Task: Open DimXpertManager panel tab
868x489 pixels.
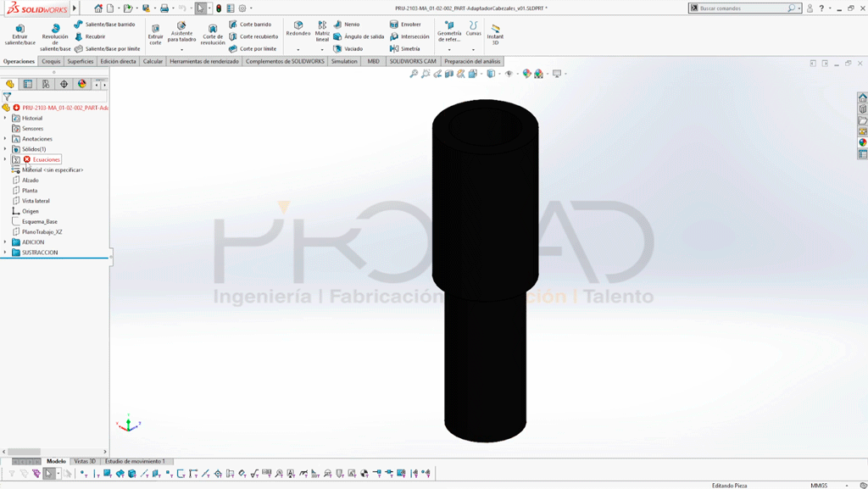Action: (64, 84)
